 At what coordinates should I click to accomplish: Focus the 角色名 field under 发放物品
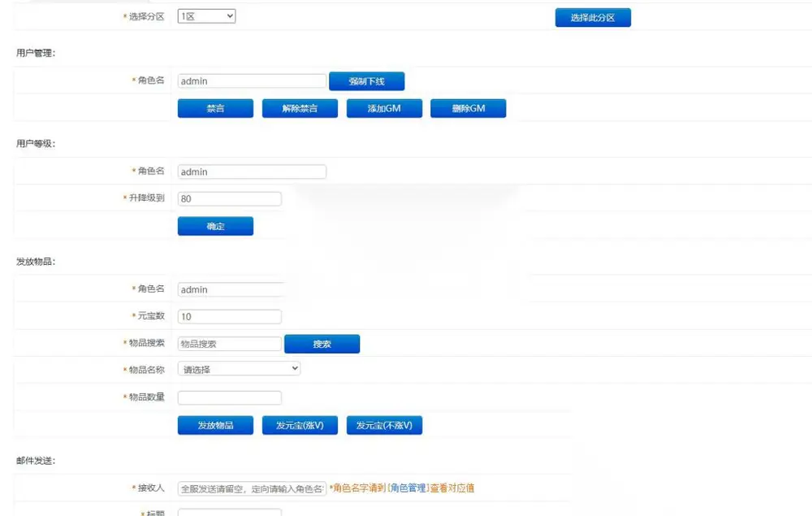[232, 289]
